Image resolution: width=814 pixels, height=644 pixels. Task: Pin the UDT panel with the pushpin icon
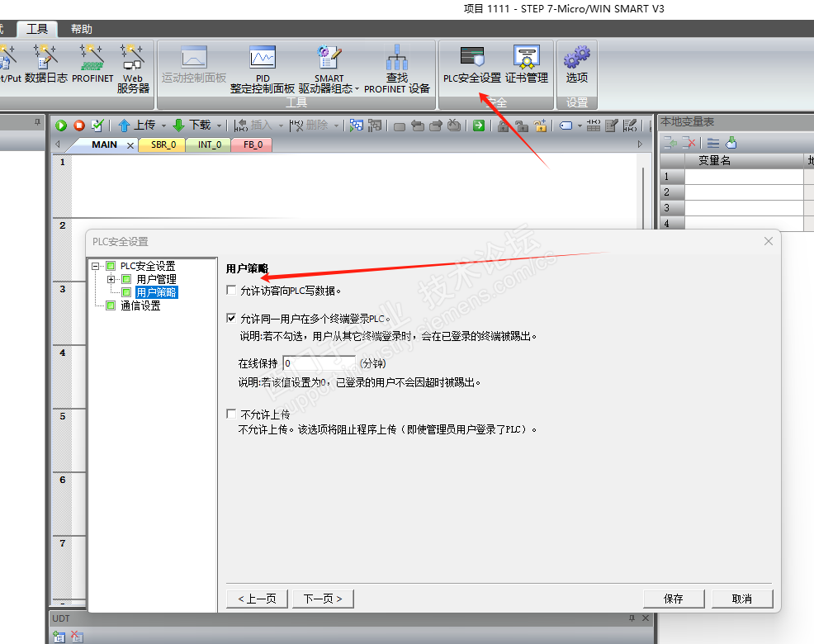pos(632,618)
